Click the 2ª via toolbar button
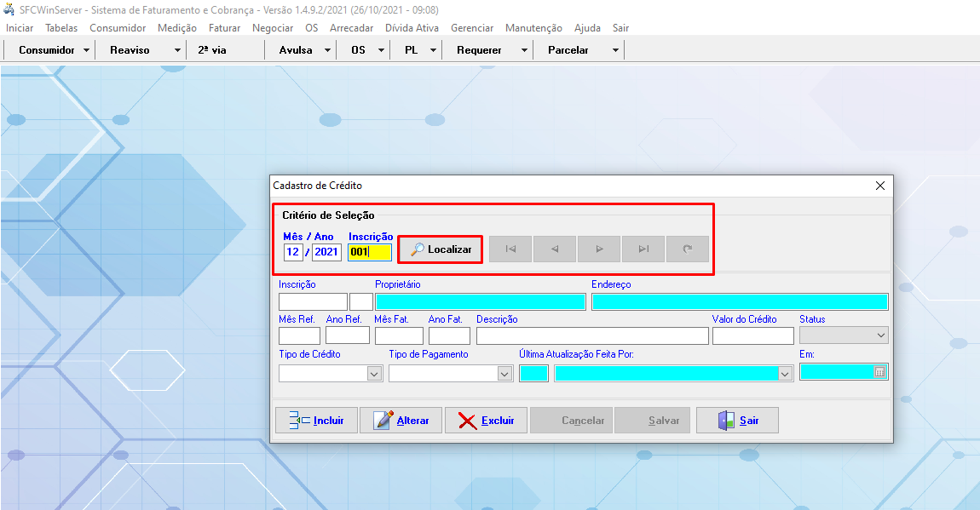This screenshot has height=510, width=980. 212,50
